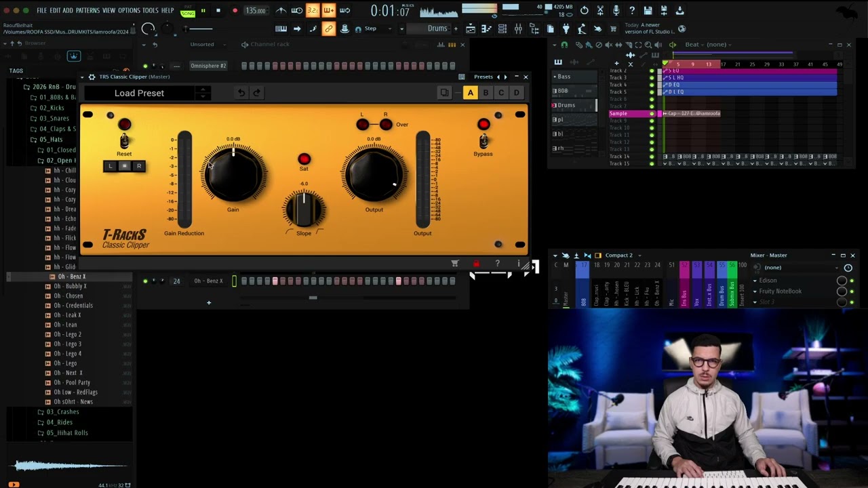Image resolution: width=868 pixels, height=488 pixels.
Task: Click the Omnisphere #2 channel button
Action: pos(208,66)
